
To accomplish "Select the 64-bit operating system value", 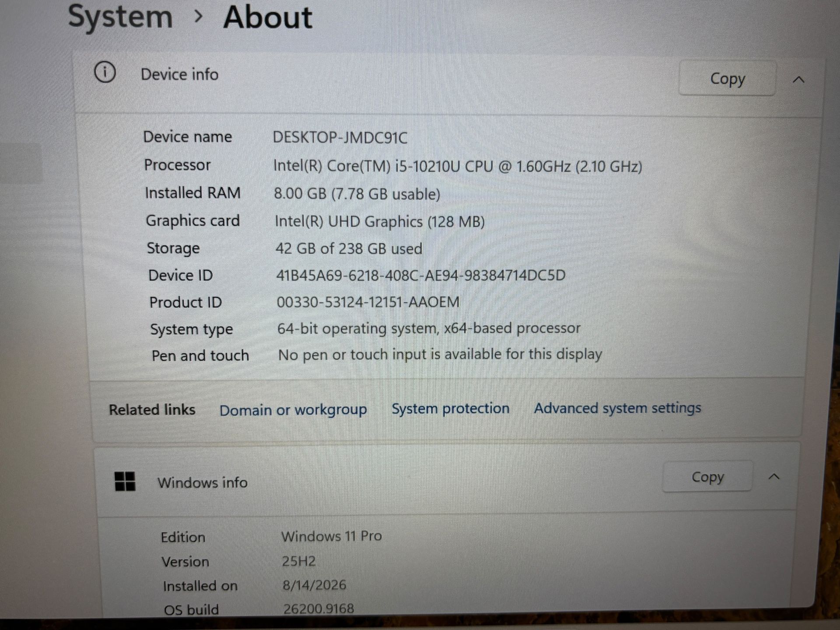I will pos(429,328).
